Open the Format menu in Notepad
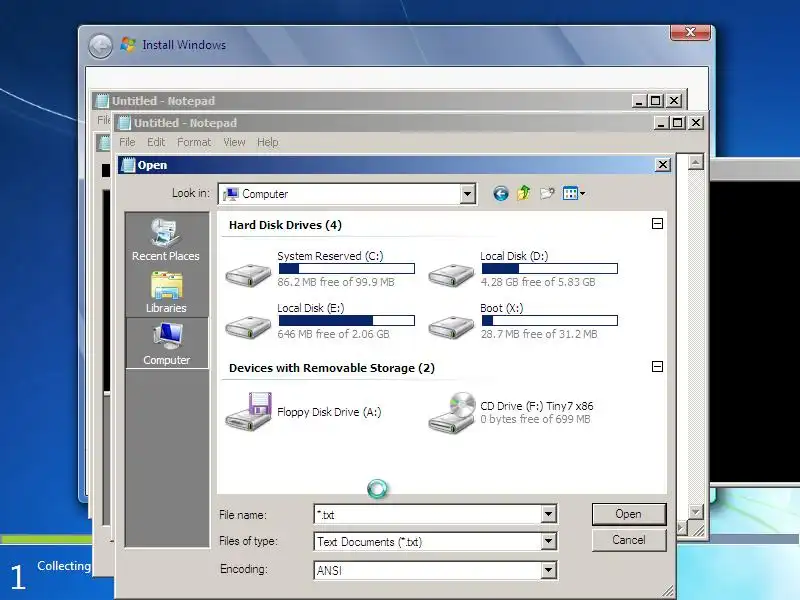Screen dimensions: 800x600 click(194, 142)
